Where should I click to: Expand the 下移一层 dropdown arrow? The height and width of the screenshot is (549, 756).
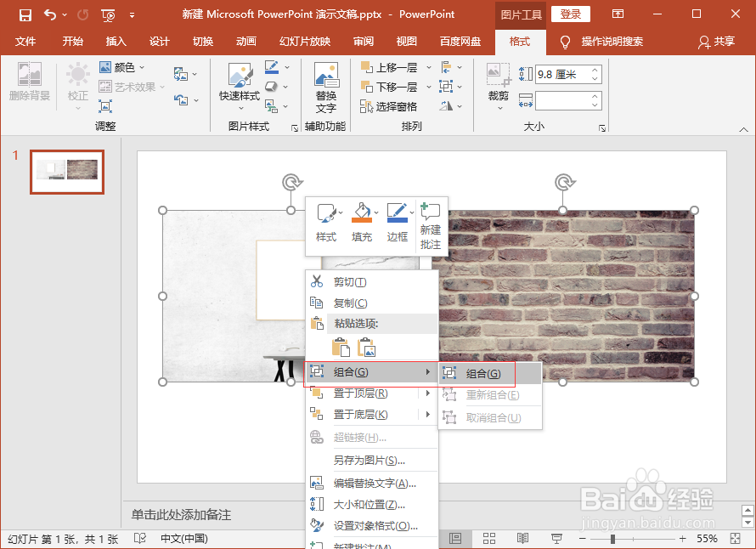click(429, 87)
